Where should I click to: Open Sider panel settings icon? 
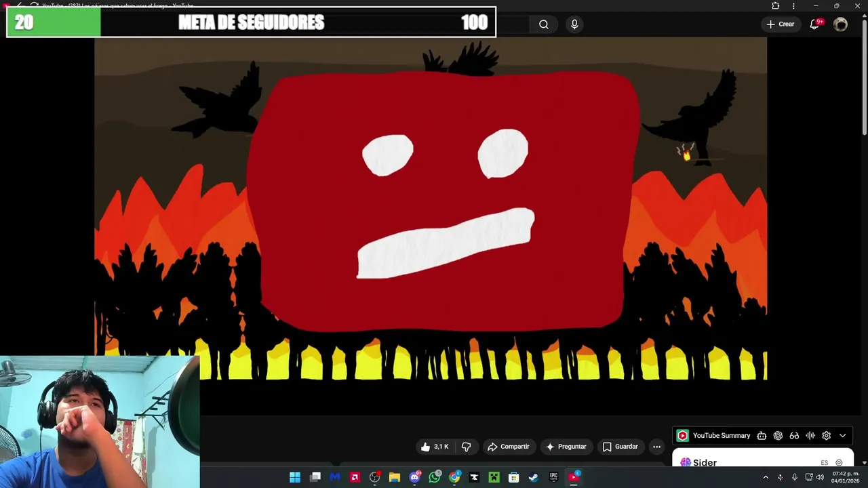pyautogui.click(x=839, y=463)
